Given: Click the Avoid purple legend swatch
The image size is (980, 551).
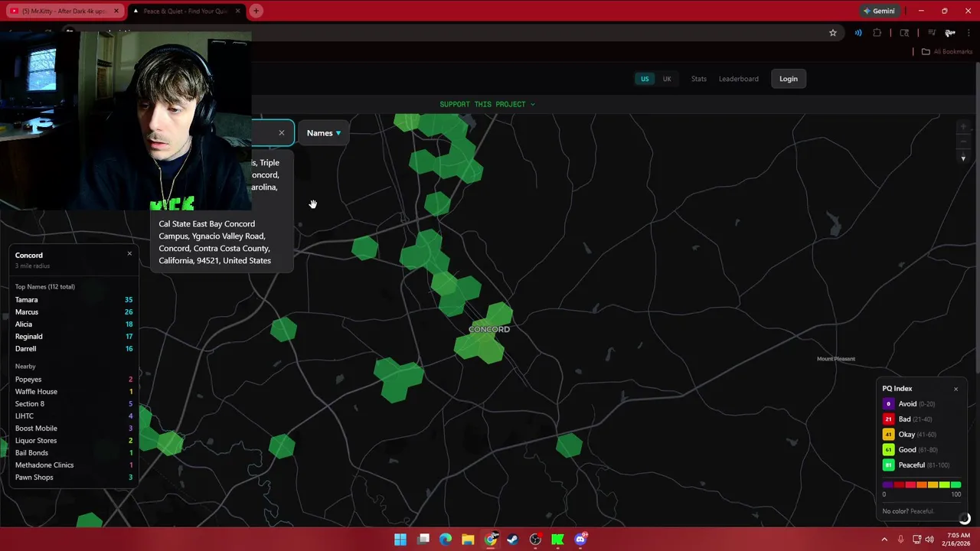Looking at the screenshot, I should 888,404.
